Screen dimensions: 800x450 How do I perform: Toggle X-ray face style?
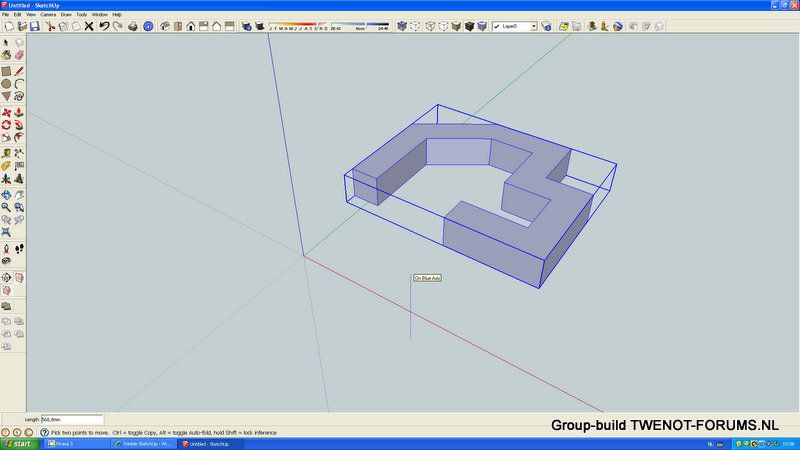[x=402, y=26]
